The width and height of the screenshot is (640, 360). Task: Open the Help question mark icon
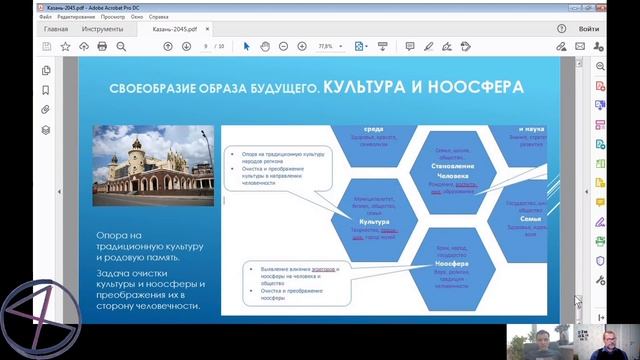pyautogui.click(x=562, y=29)
